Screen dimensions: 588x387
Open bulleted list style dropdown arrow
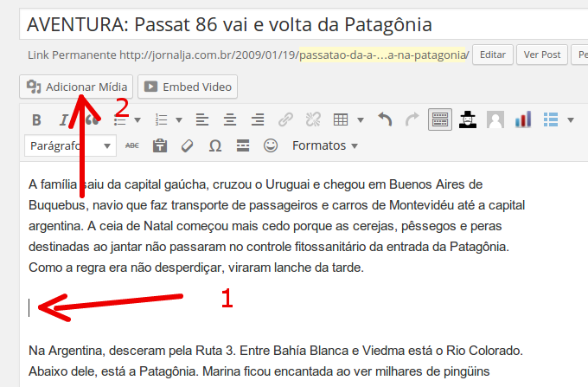coord(137,120)
